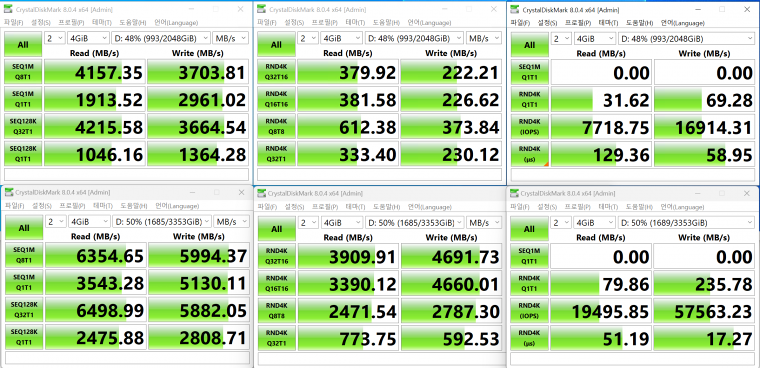Click the 16914.31 write IOPS value

[705, 127]
